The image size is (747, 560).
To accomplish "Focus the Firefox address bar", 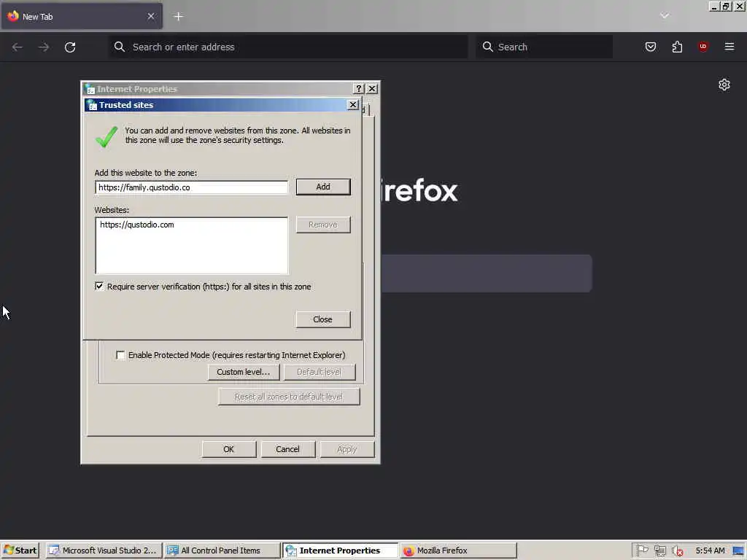I will click(288, 47).
